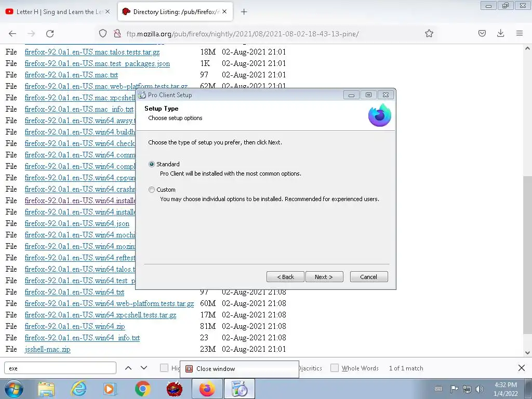Jump to next find match arrow
Image resolution: width=532 pixels, height=399 pixels.
[x=144, y=368]
